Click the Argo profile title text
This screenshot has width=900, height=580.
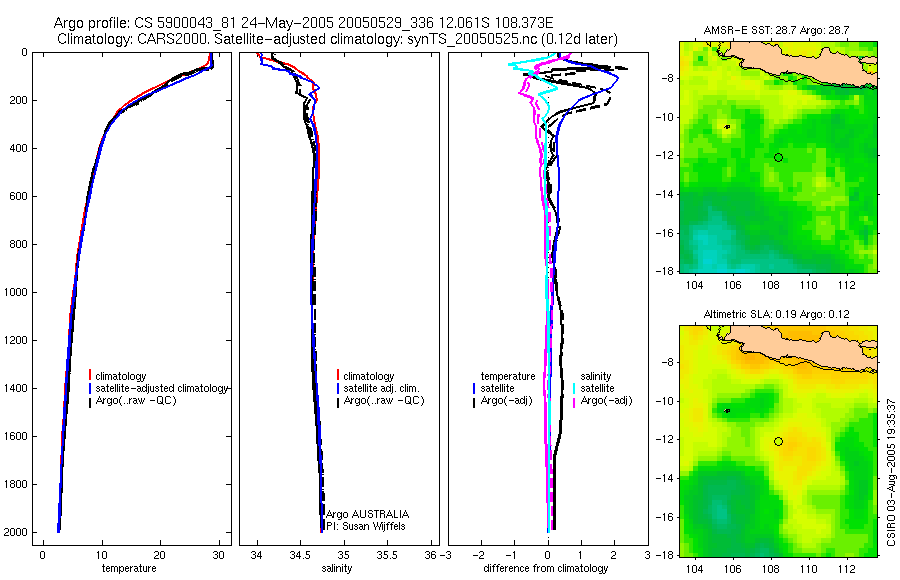click(303, 23)
